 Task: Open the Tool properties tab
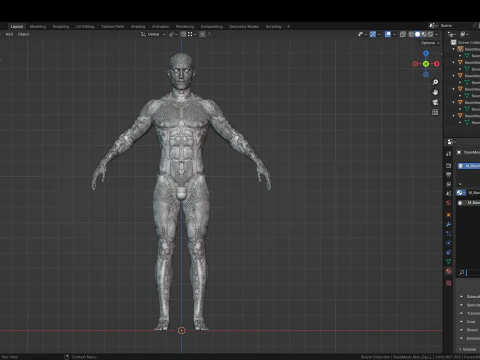pos(449,153)
